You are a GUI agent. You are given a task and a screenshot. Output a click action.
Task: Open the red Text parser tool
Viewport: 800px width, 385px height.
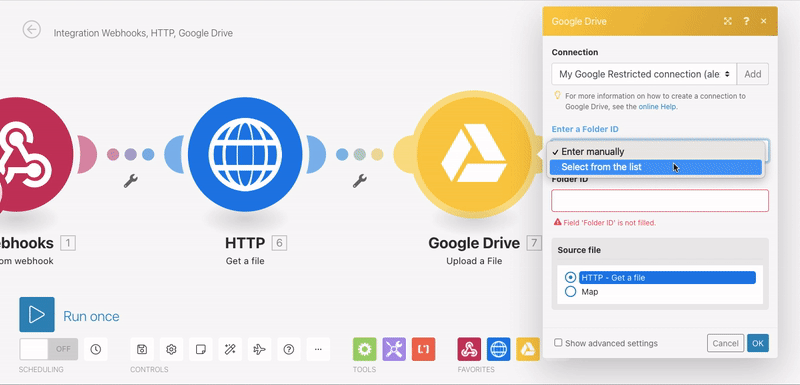pyautogui.click(x=423, y=349)
